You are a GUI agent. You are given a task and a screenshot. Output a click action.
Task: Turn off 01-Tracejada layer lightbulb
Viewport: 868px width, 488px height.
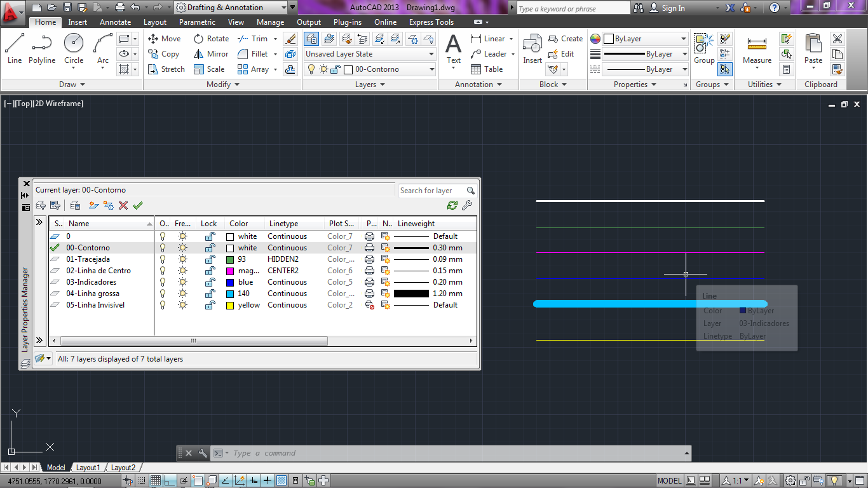(x=163, y=259)
